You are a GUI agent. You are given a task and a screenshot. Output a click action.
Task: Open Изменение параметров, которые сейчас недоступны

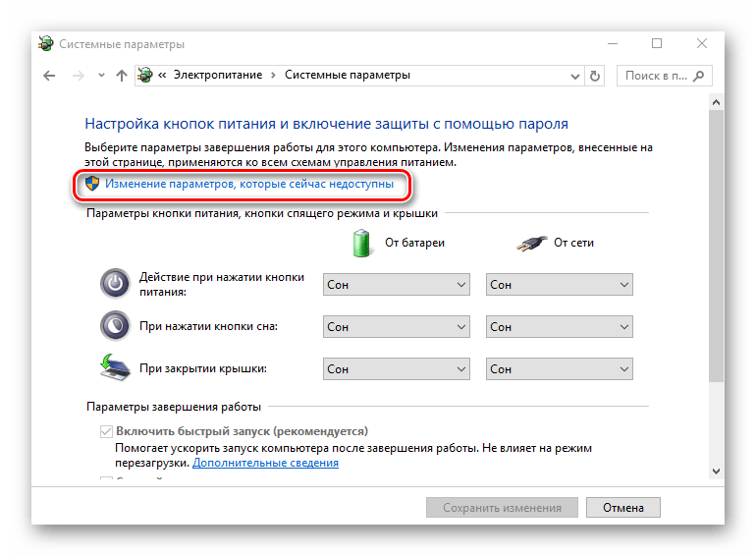(249, 184)
